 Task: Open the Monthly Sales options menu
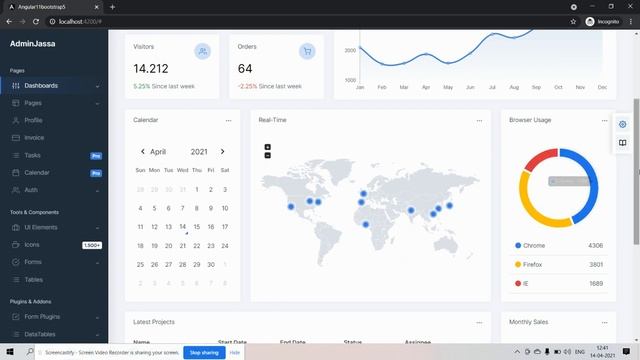coord(604,322)
